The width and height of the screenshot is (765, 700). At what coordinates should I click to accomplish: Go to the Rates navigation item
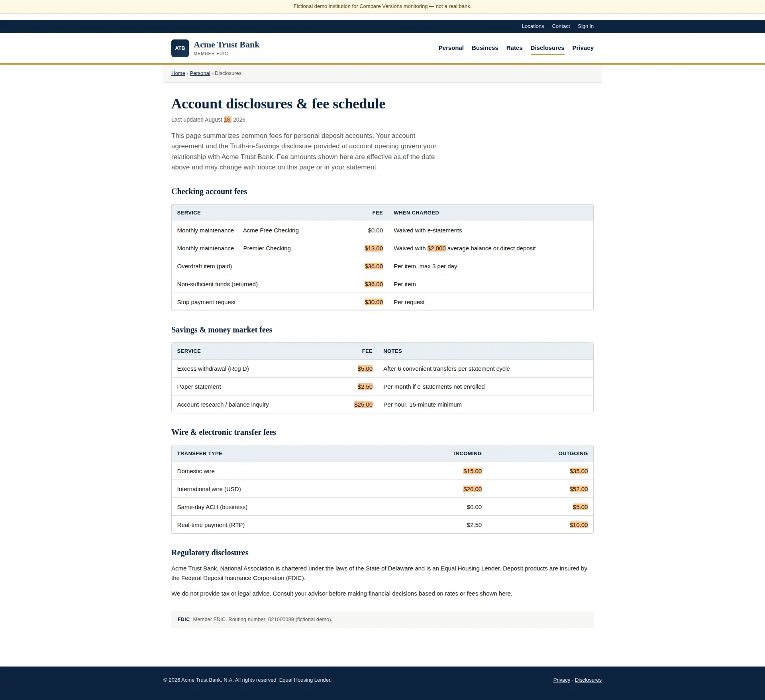[514, 48]
